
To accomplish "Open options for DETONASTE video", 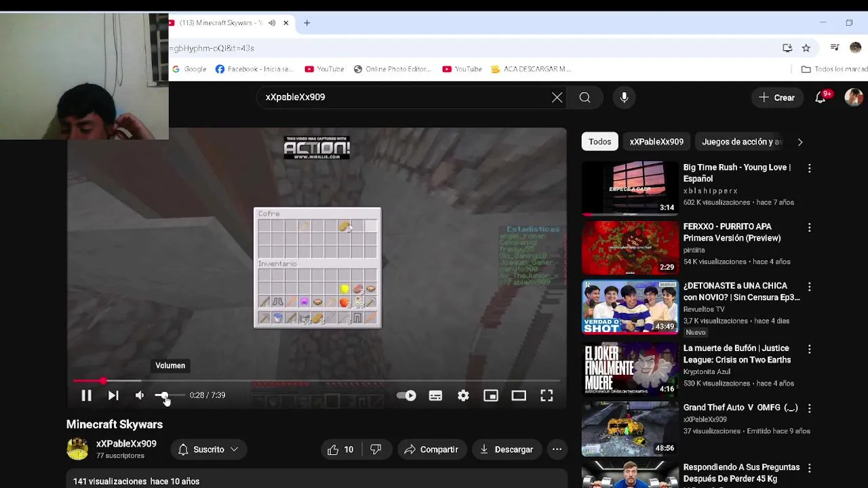I will tap(809, 287).
